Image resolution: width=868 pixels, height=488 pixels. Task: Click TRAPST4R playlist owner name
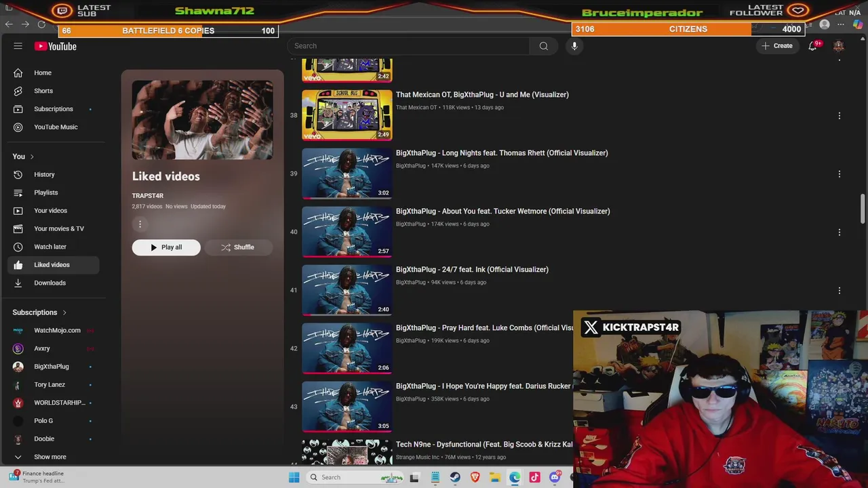tap(148, 196)
